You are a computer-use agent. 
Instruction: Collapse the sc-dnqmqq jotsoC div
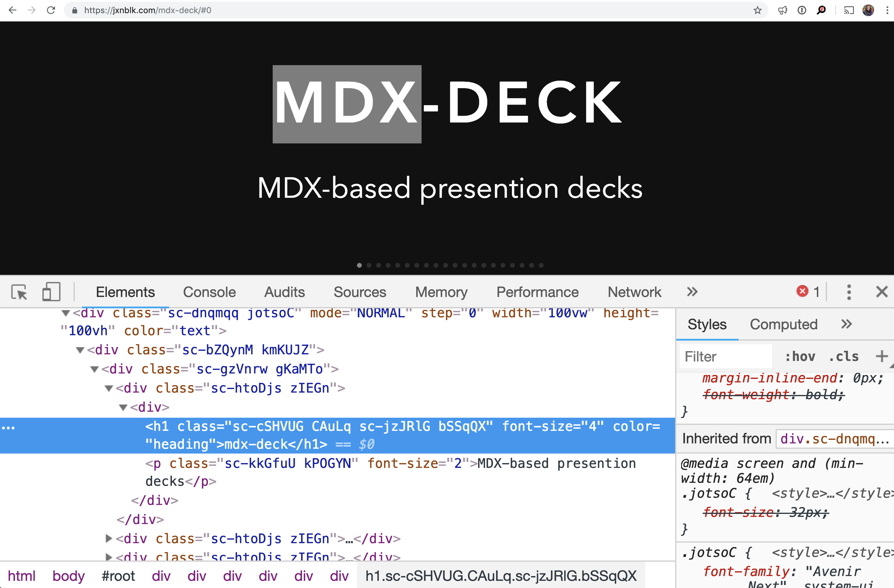66,313
